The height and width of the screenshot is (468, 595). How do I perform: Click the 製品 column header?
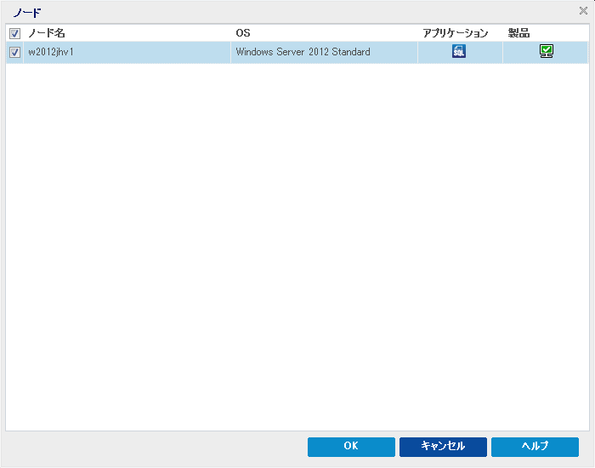tap(519, 33)
